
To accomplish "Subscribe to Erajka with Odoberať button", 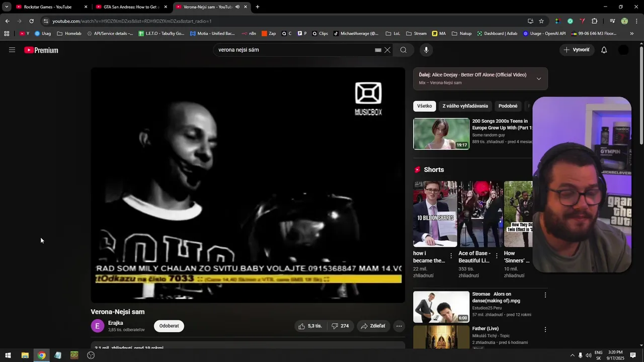I will point(169,326).
